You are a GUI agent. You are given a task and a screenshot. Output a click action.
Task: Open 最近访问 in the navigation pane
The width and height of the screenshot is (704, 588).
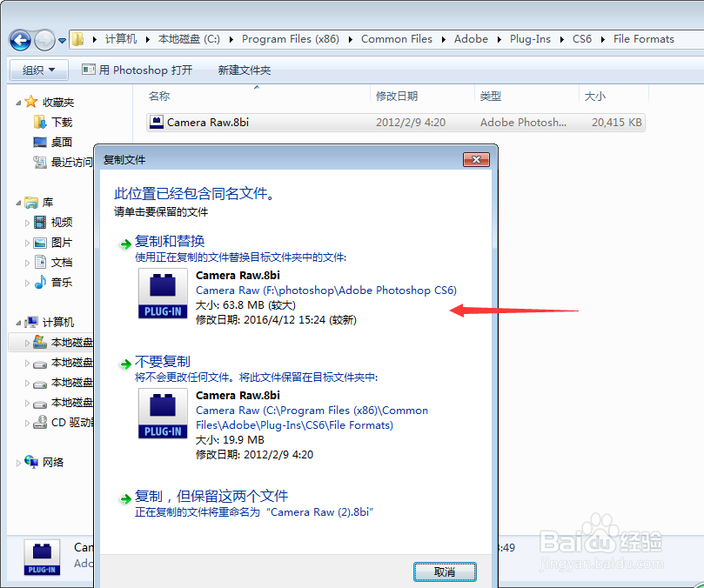(x=71, y=162)
